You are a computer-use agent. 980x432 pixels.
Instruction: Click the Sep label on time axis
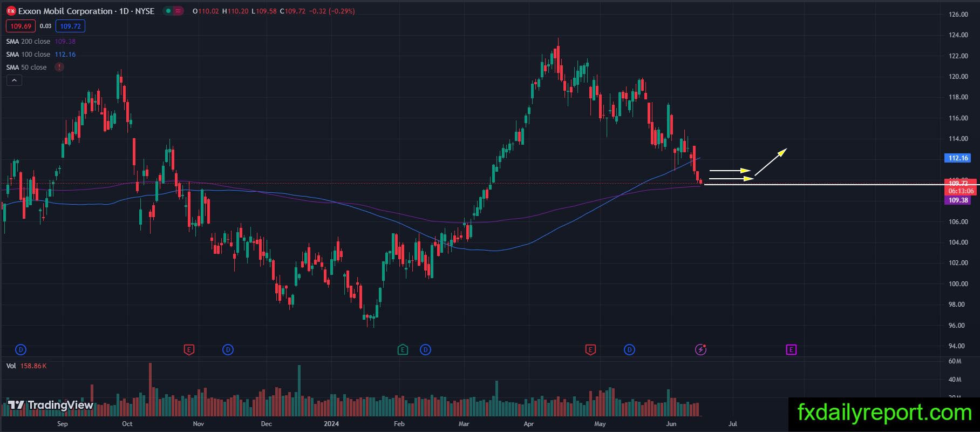coord(63,424)
